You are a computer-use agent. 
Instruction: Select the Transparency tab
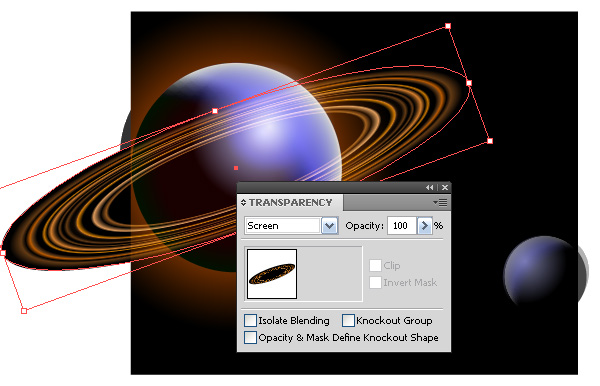[291, 202]
